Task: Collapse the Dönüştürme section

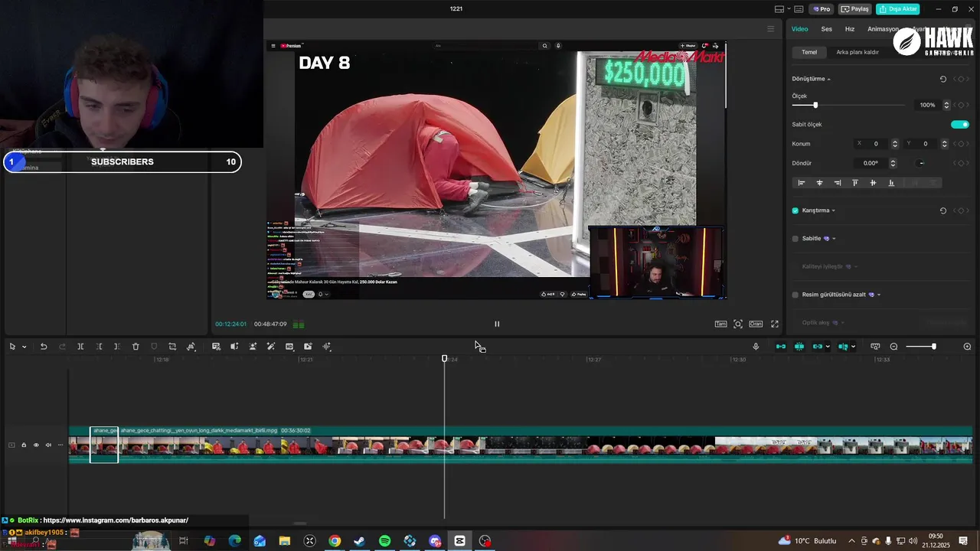Action: [828, 79]
